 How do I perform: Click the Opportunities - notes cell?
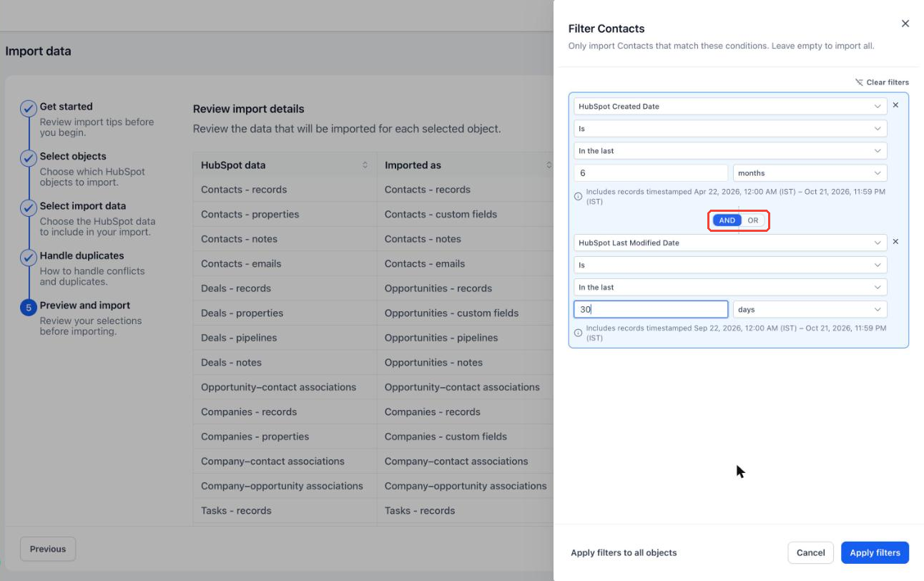(x=466, y=363)
